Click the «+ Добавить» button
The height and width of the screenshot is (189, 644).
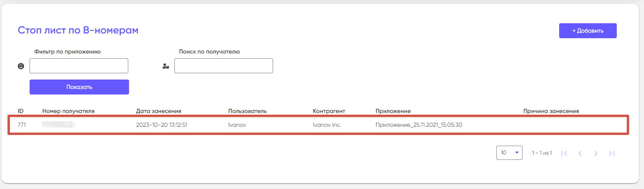coord(588,31)
